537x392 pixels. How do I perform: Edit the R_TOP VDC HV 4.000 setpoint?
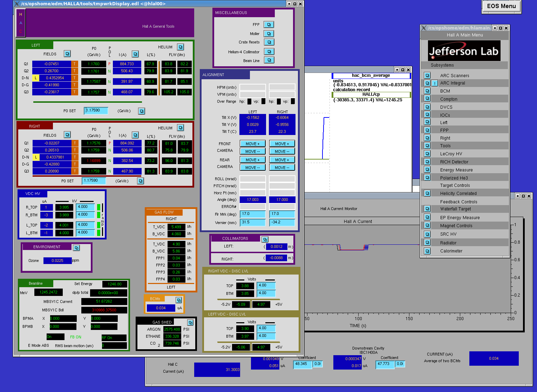point(86,207)
